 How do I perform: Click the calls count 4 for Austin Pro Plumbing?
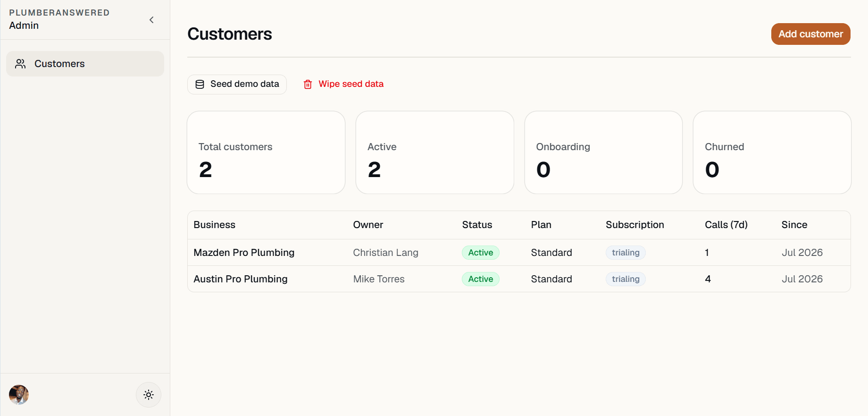(708, 279)
